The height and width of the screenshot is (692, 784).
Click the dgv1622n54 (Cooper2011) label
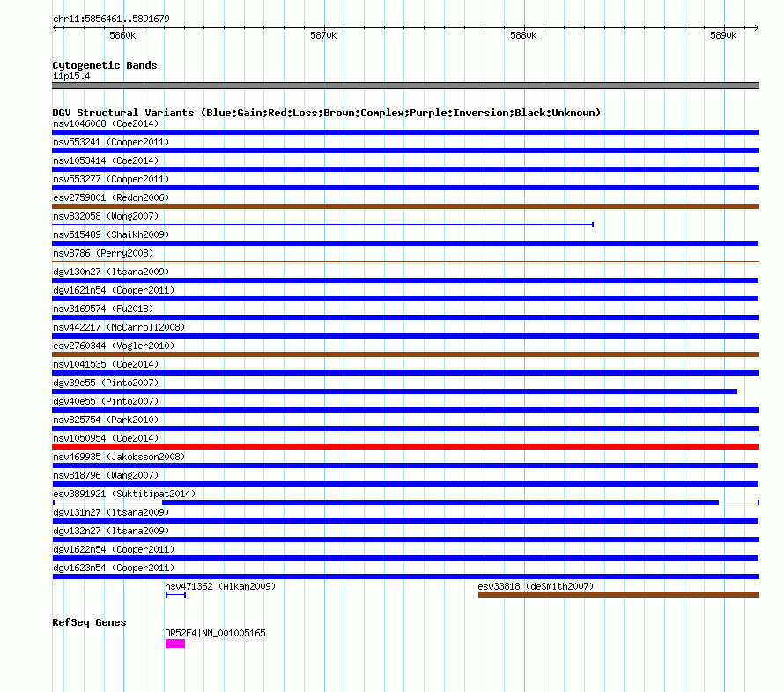[x=114, y=549]
